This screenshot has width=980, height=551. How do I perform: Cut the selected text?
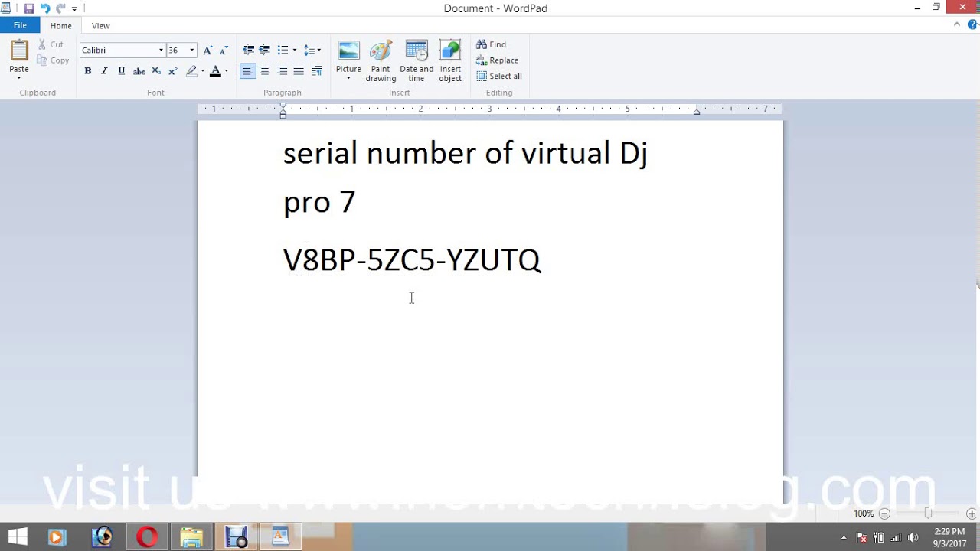pos(51,44)
